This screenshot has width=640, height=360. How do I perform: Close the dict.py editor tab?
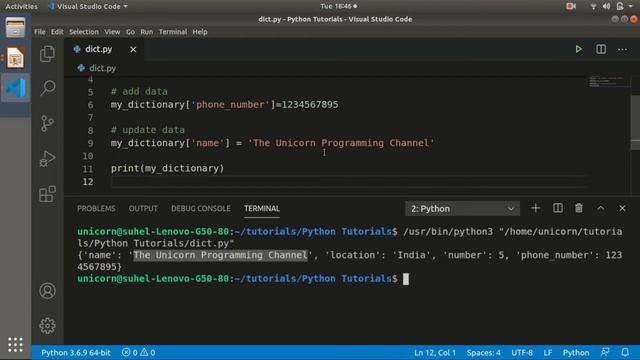133,49
